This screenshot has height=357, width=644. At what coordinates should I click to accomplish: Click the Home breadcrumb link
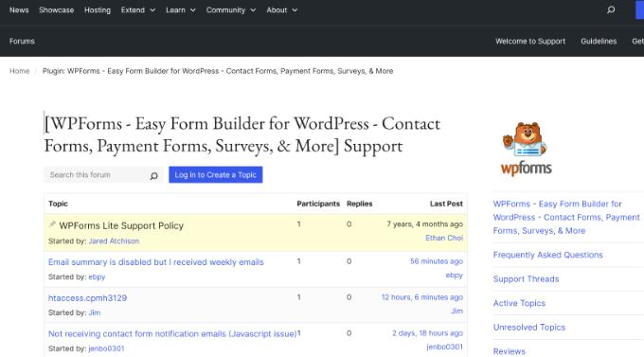19,71
